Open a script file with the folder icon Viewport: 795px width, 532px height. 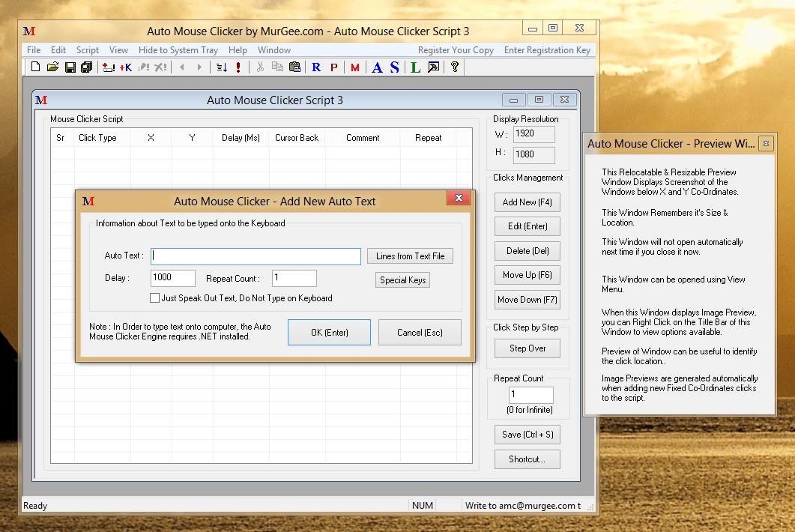pyautogui.click(x=52, y=67)
